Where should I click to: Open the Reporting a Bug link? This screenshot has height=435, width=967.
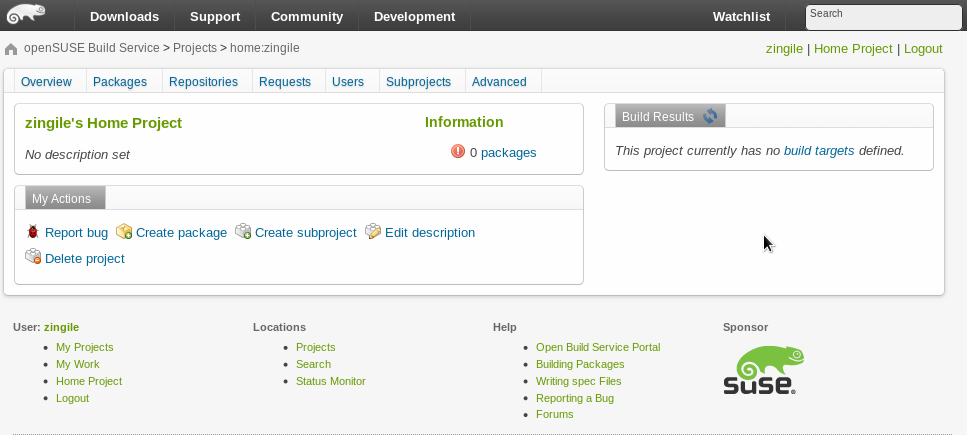point(575,398)
